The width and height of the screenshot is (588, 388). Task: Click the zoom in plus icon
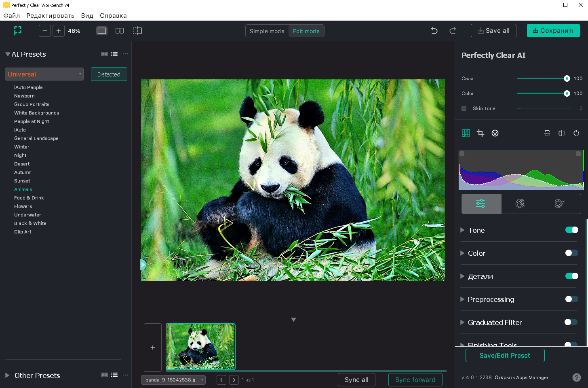coord(59,31)
